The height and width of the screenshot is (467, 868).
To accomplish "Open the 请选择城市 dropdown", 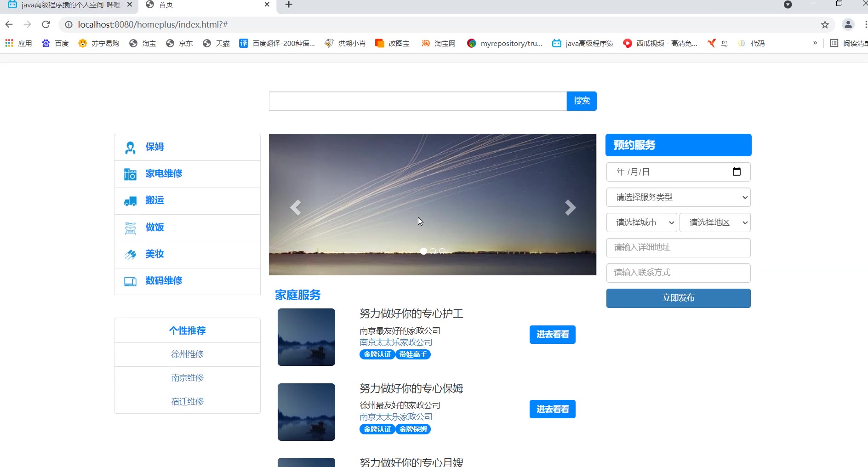I will tap(642, 222).
